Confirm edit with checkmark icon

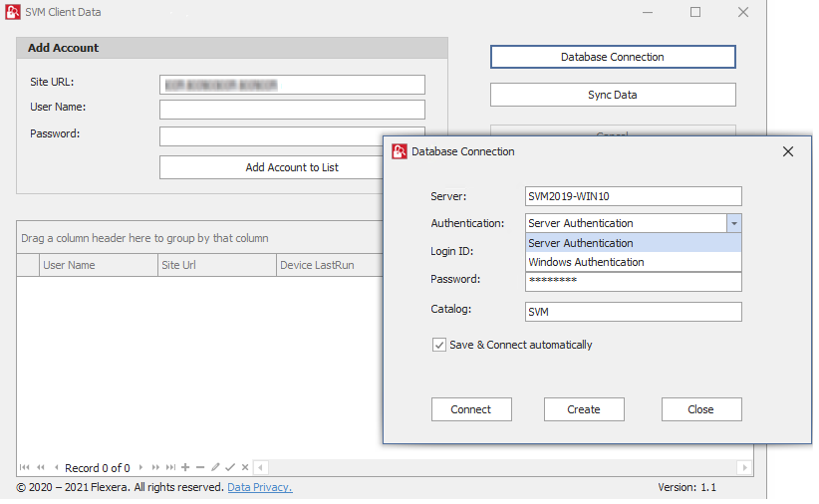point(230,467)
